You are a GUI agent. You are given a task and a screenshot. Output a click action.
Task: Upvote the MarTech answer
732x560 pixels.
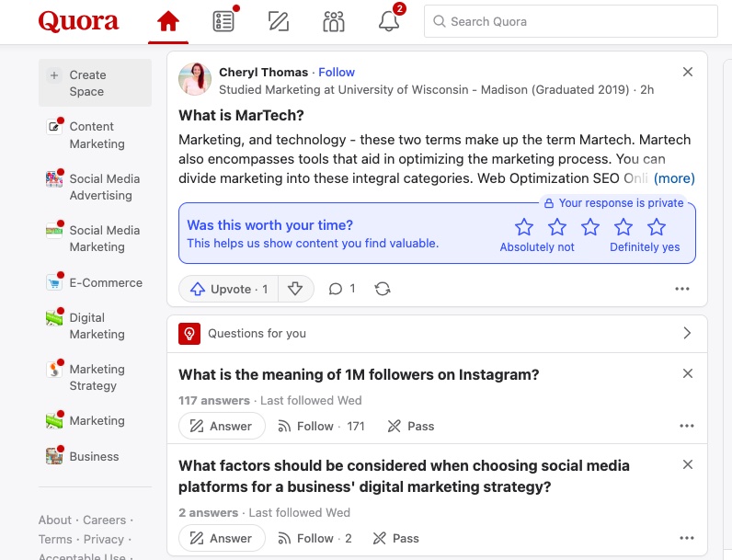point(229,289)
